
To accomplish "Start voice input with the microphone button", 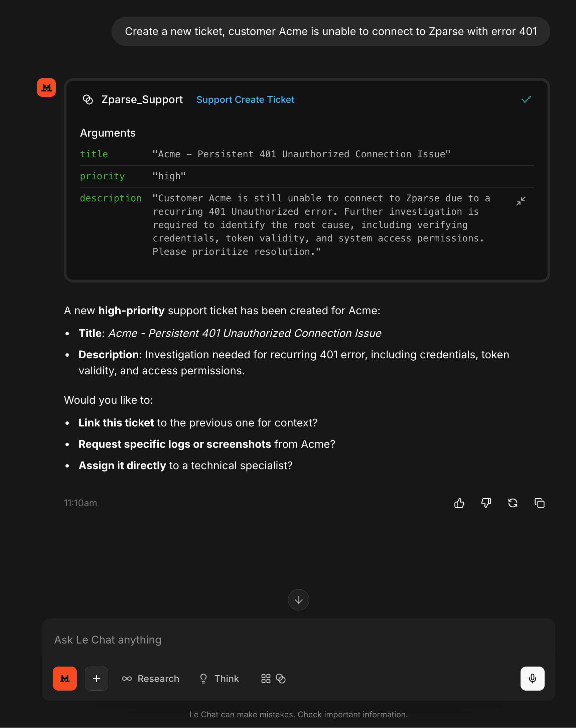I will point(532,679).
